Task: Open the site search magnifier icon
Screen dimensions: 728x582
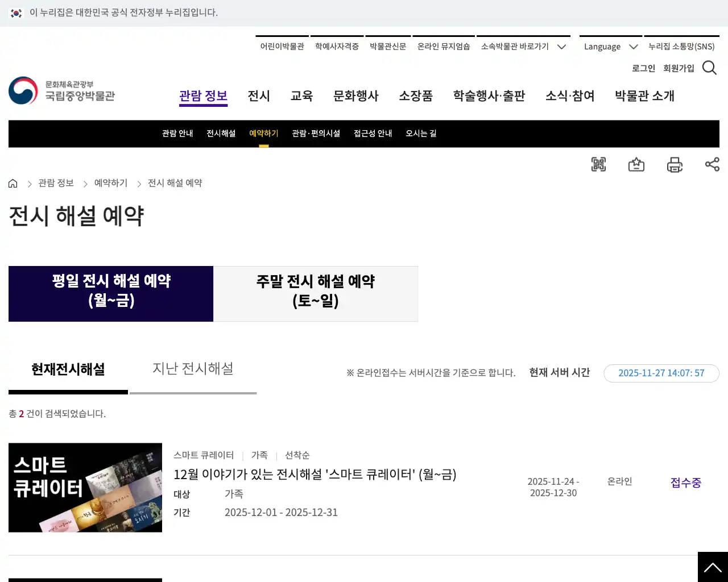Action: 709,67
